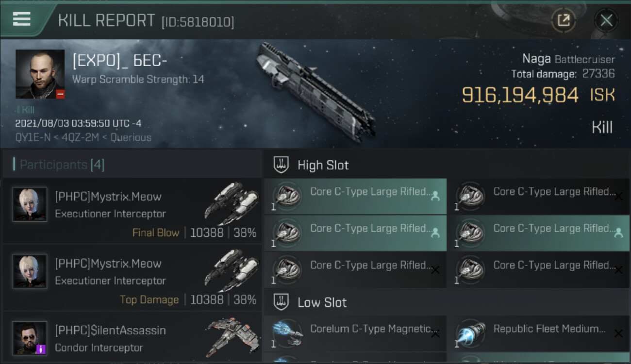Click the share/export kill report icon
Viewport: 631px width, 364px height.
(x=564, y=20)
